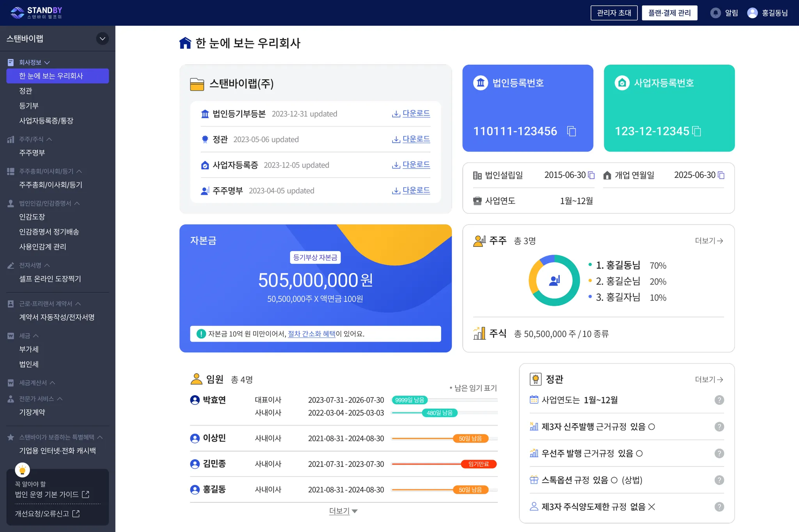Click the 알림 bell icon
The width and height of the screenshot is (799, 532).
click(x=716, y=13)
